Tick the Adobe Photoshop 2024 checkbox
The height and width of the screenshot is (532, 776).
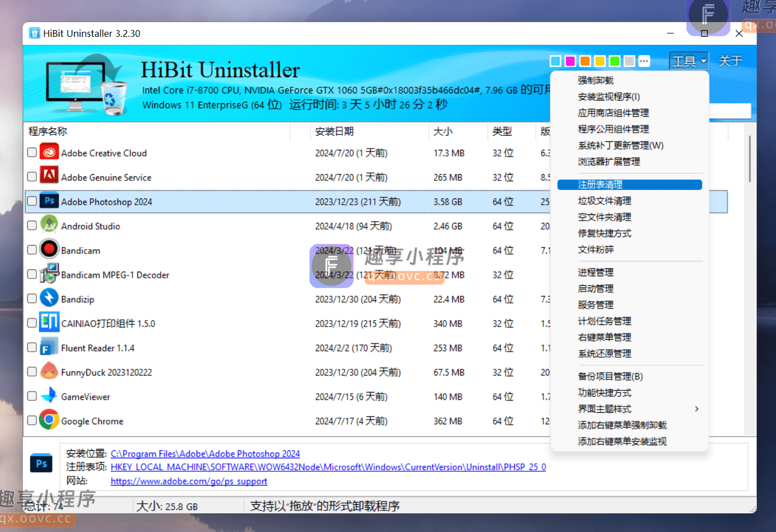32,201
